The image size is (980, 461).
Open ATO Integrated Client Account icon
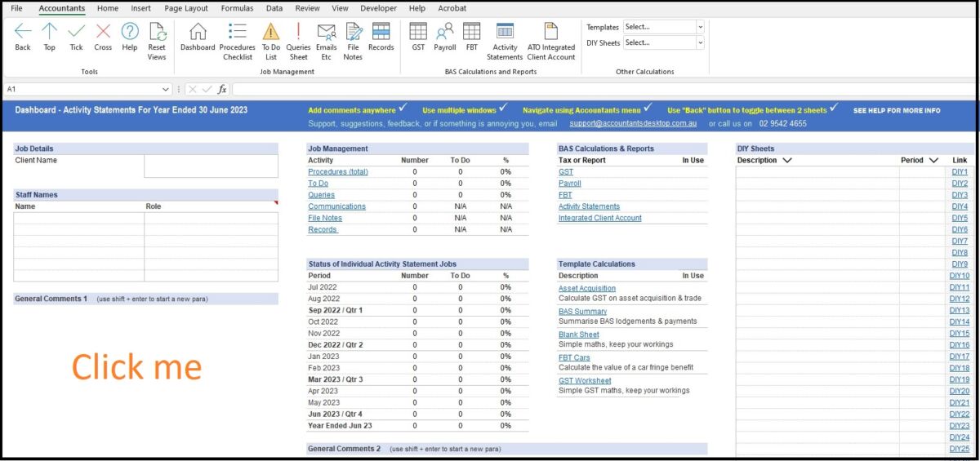click(x=551, y=33)
